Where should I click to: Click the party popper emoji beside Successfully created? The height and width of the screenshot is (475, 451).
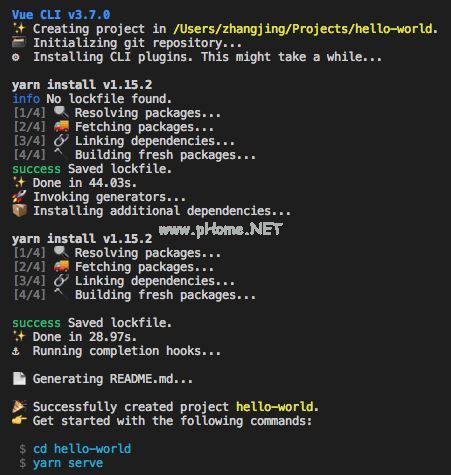tap(19, 407)
